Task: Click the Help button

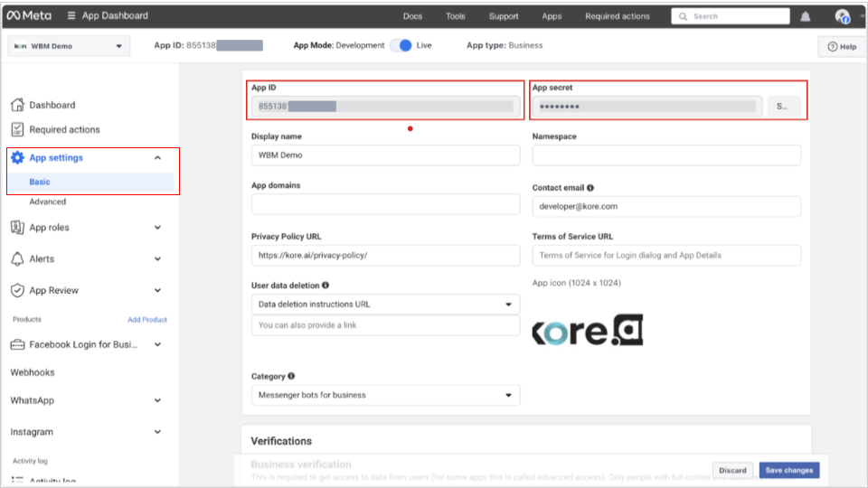Action: [840, 47]
